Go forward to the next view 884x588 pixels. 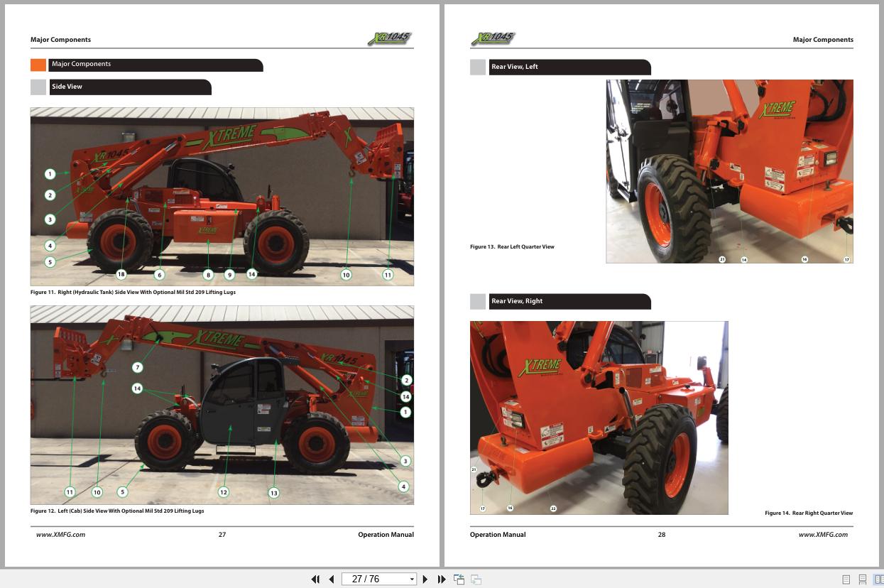pos(476,579)
